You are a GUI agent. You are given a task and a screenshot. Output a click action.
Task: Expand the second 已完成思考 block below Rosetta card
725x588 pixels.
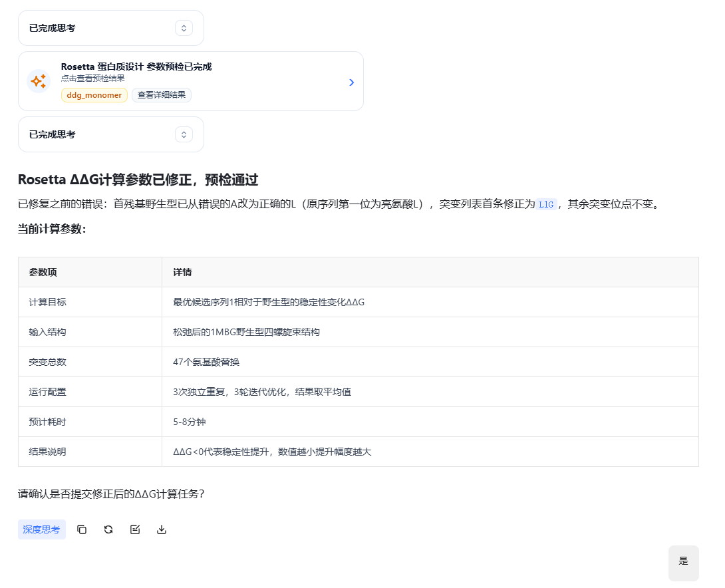tap(184, 134)
